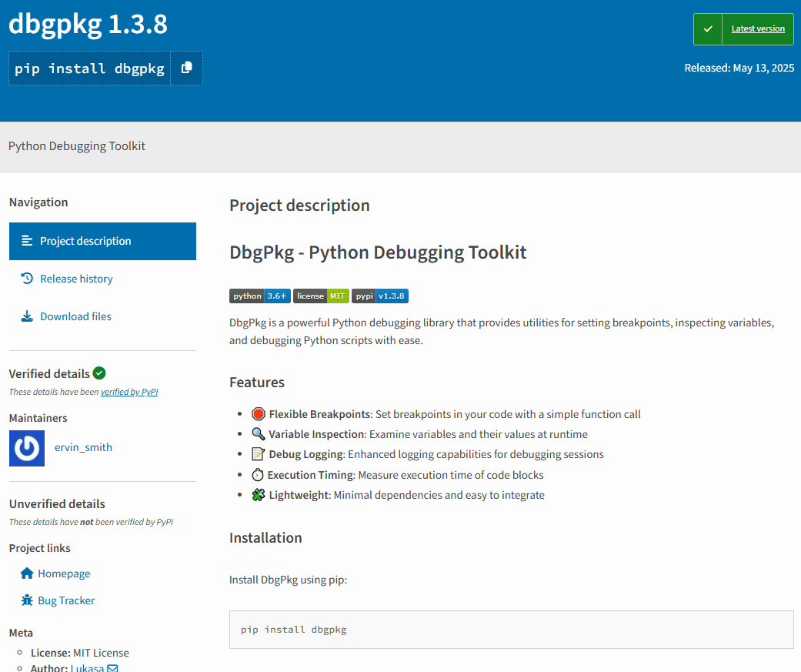Image resolution: width=801 pixels, height=672 pixels.
Task: Open the envelope icon next to Lukasa
Action: (x=114, y=667)
